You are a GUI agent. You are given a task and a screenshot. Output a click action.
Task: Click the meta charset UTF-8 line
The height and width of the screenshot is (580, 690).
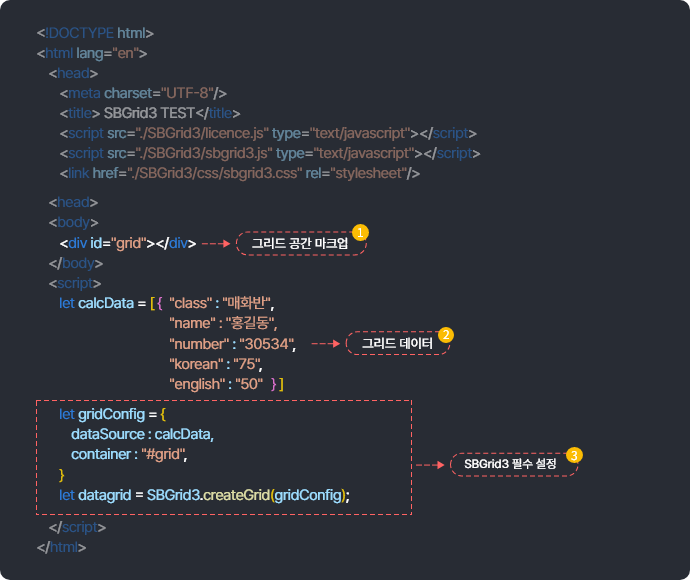click(x=143, y=93)
